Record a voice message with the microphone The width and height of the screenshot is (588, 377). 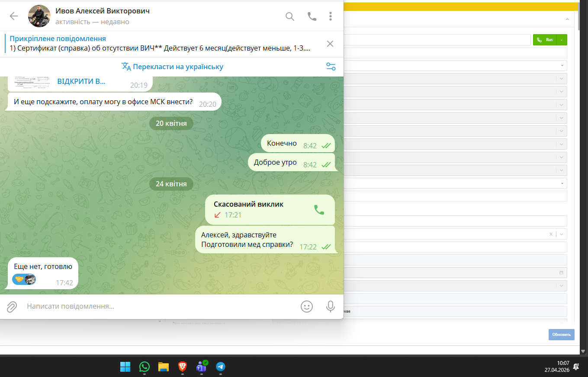(331, 307)
